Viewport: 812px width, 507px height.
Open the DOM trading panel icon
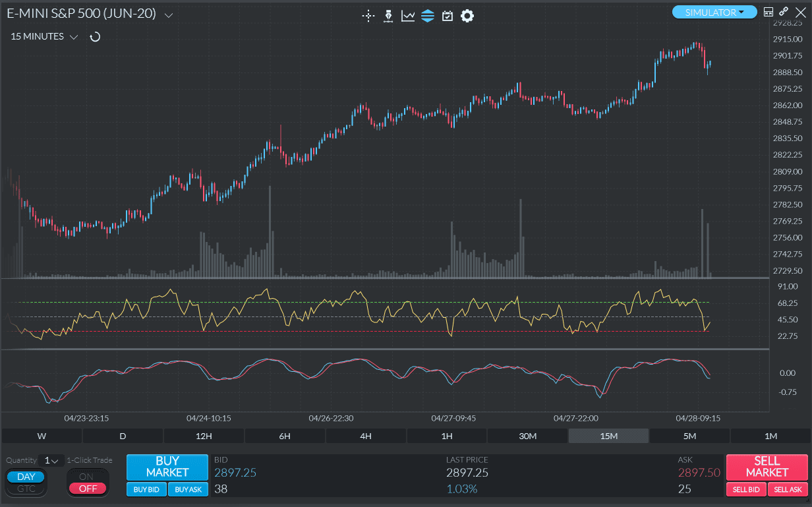[x=767, y=11]
